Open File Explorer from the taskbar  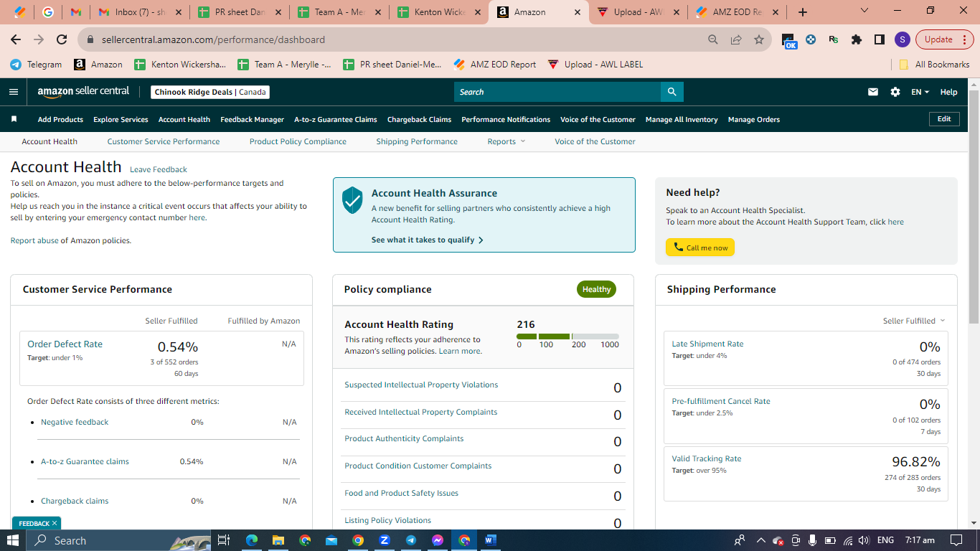[x=278, y=540]
